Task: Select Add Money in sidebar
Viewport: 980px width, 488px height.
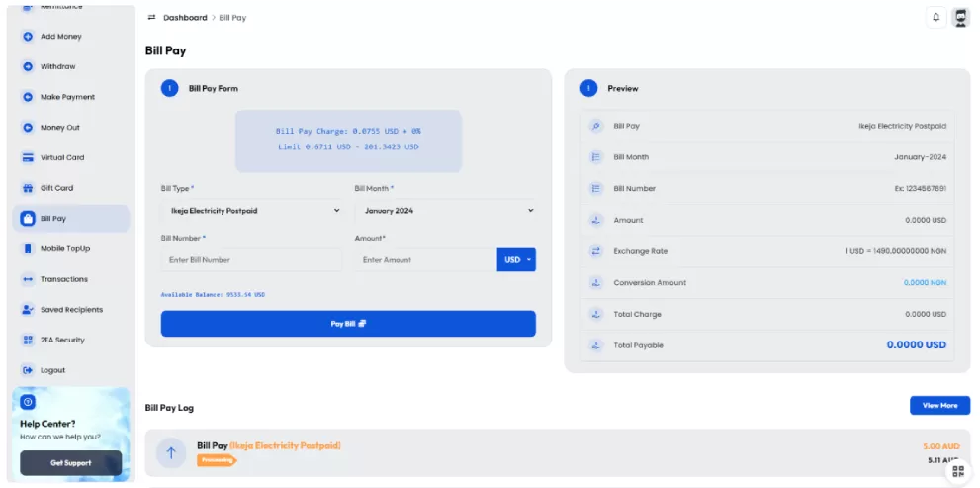Action: point(60,37)
